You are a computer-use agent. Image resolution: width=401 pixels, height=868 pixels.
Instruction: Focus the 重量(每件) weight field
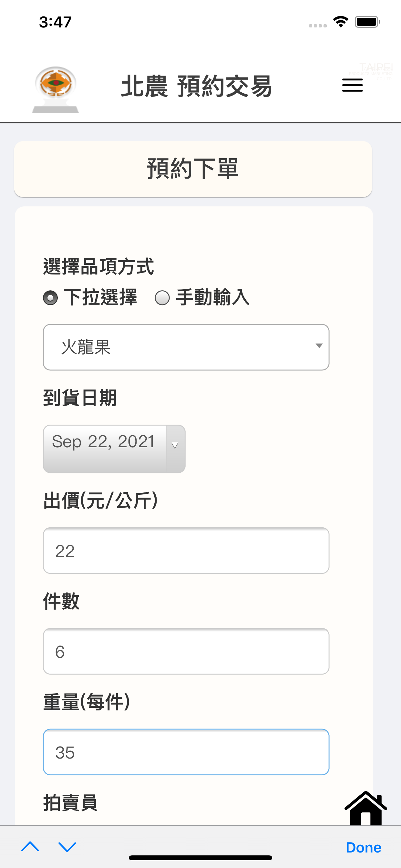186,752
